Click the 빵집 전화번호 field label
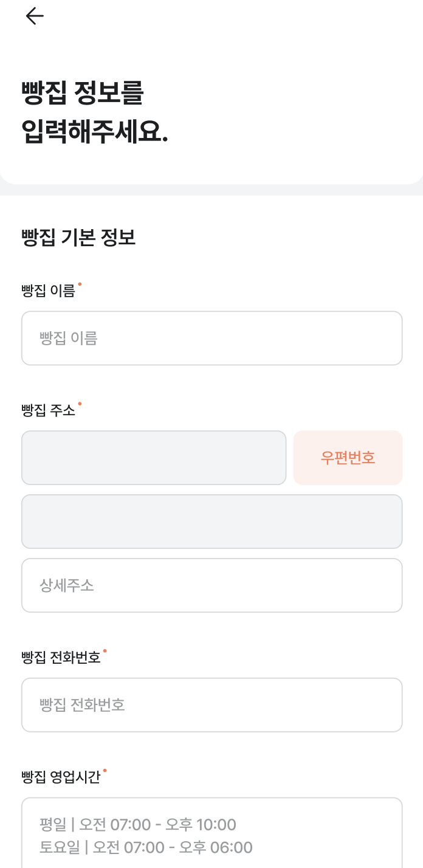 coord(61,658)
